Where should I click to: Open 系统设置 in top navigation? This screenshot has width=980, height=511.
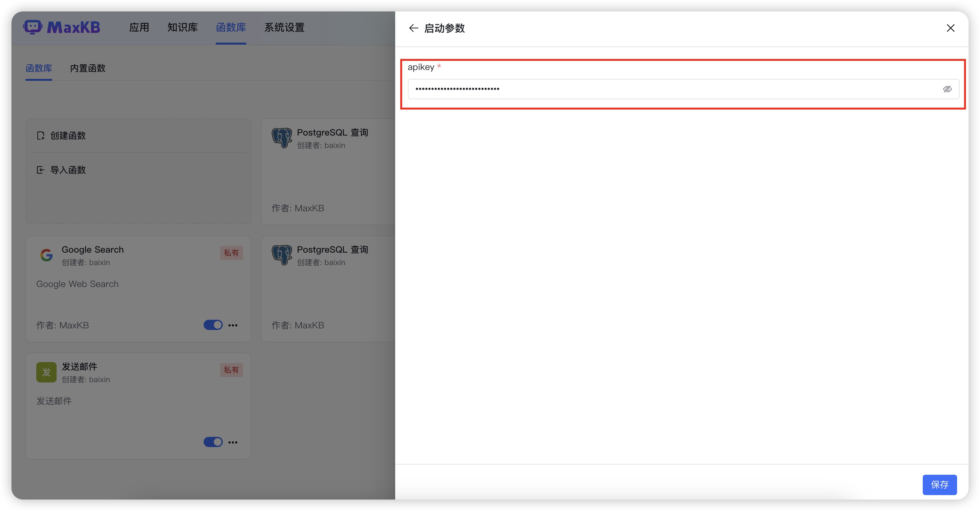coord(284,27)
